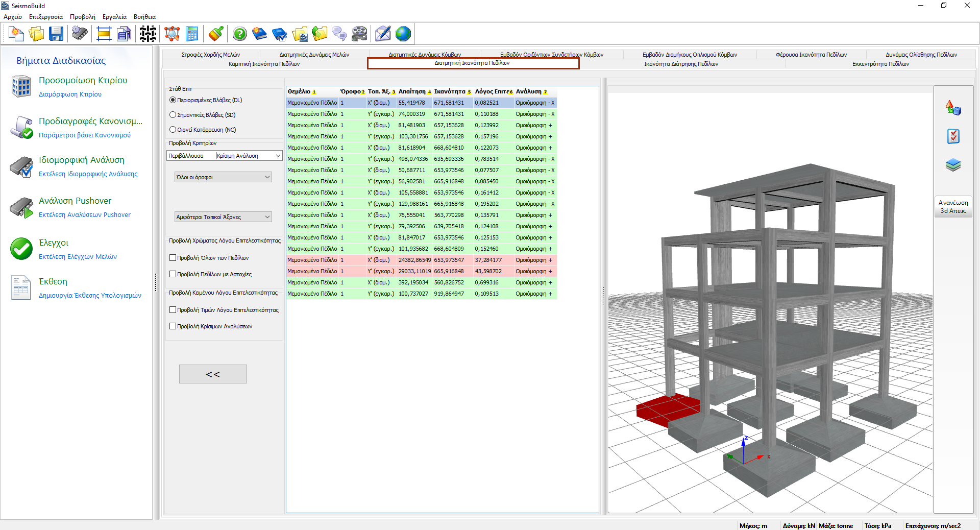Click the calculator toolbar icon

pos(192,34)
